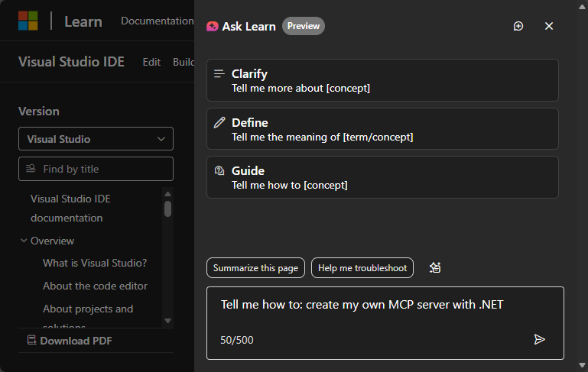588x372 pixels.
Task: Open the Edit menu item
Action: click(151, 62)
